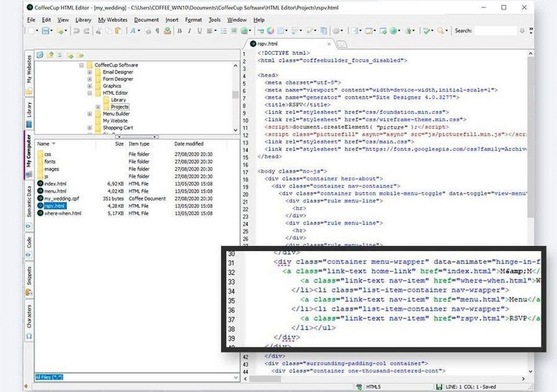Click the New document toolbar icon

32,31
